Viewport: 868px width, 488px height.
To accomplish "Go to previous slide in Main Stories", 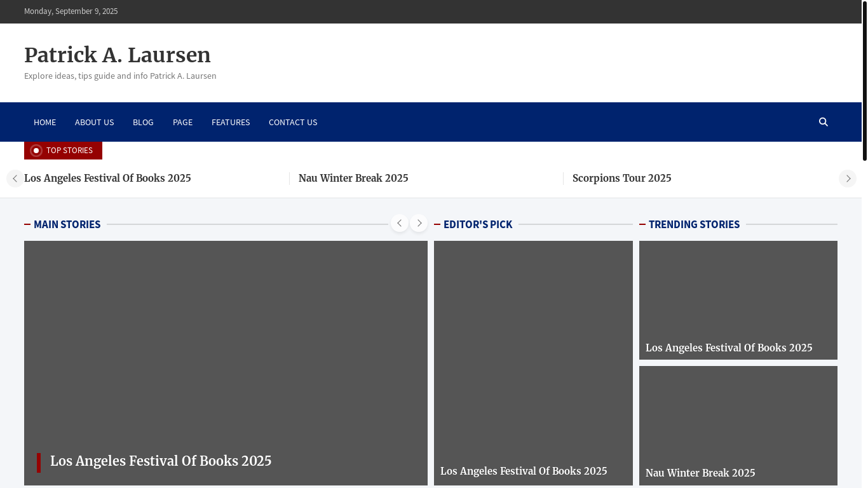I will point(399,223).
